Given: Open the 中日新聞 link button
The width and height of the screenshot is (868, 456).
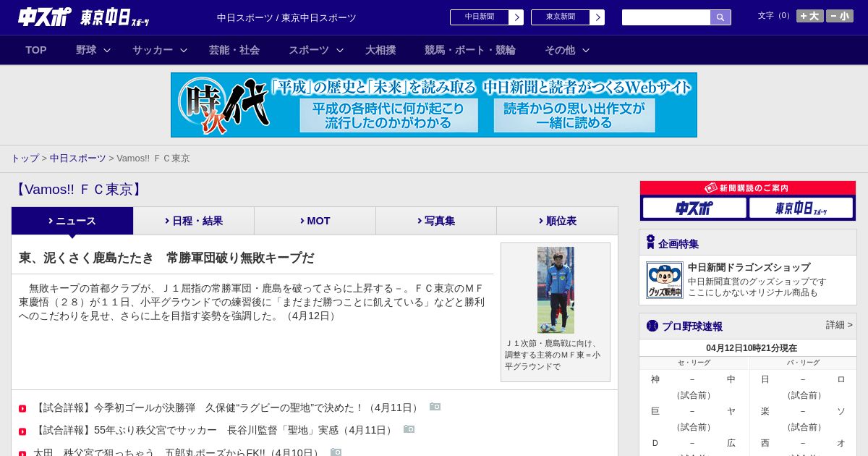Looking at the screenshot, I should click(480, 17).
